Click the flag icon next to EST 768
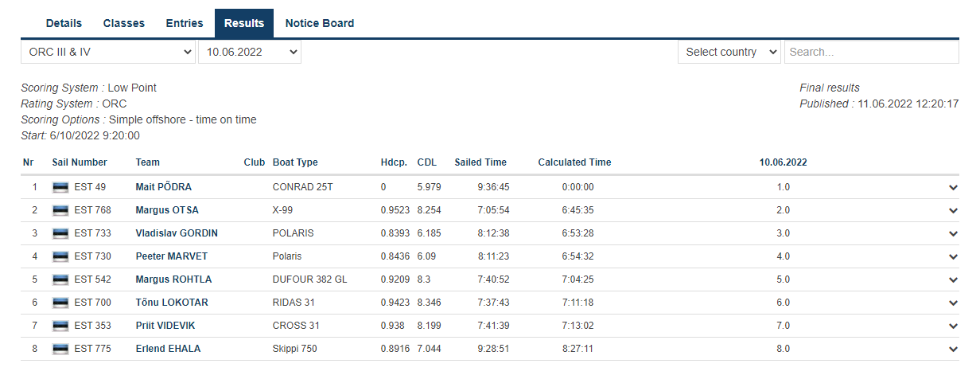This screenshot has height=383, width=980. pyautogui.click(x=60, y=210)
